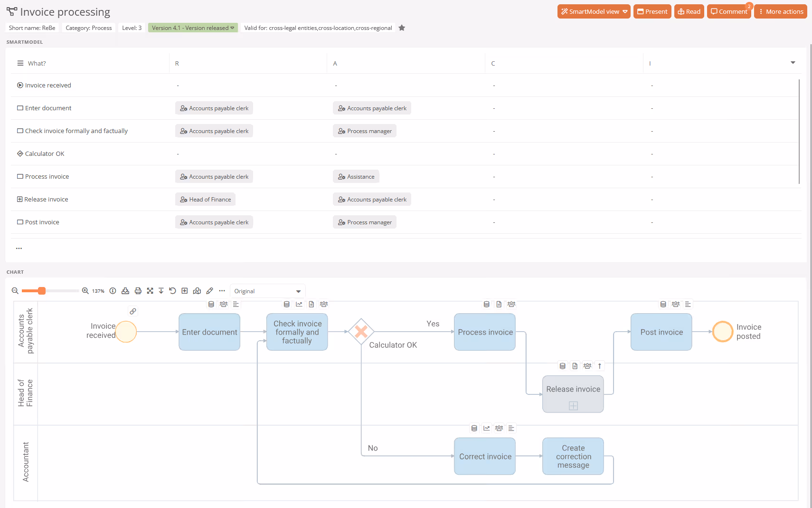Zoom out the chart with the minus magnifier
This screenshot has height=508, width=812.
coord(15,291)
